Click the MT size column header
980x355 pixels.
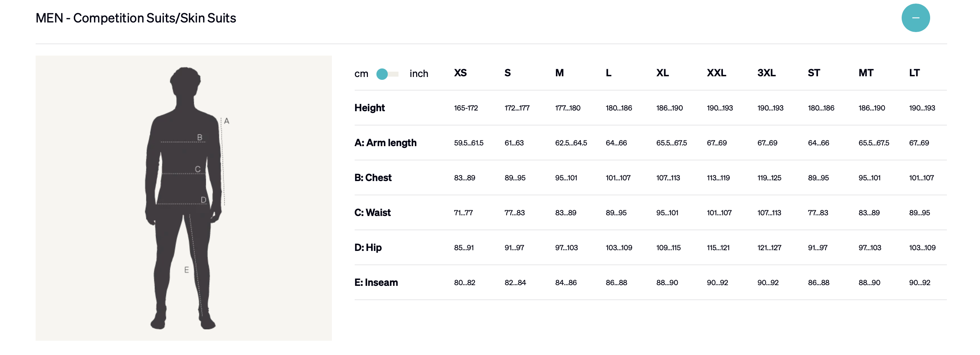(x=865, y=73)
